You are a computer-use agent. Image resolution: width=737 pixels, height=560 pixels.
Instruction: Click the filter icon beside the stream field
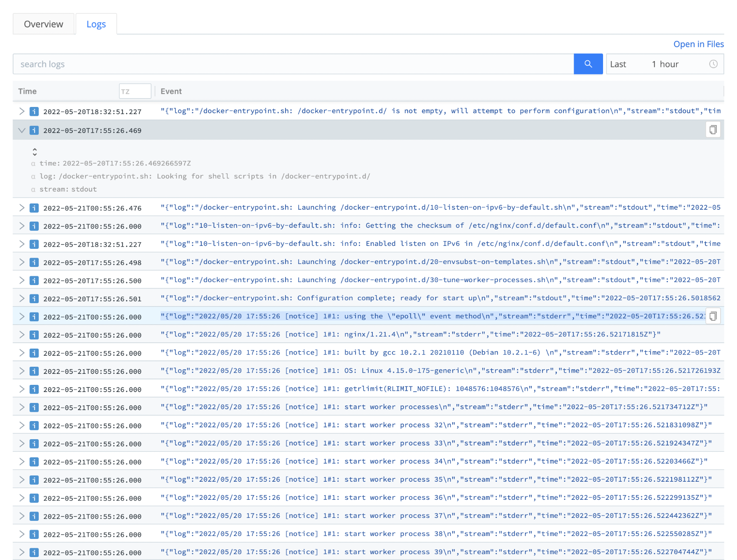pyautogui.click(x=33, y=189)
